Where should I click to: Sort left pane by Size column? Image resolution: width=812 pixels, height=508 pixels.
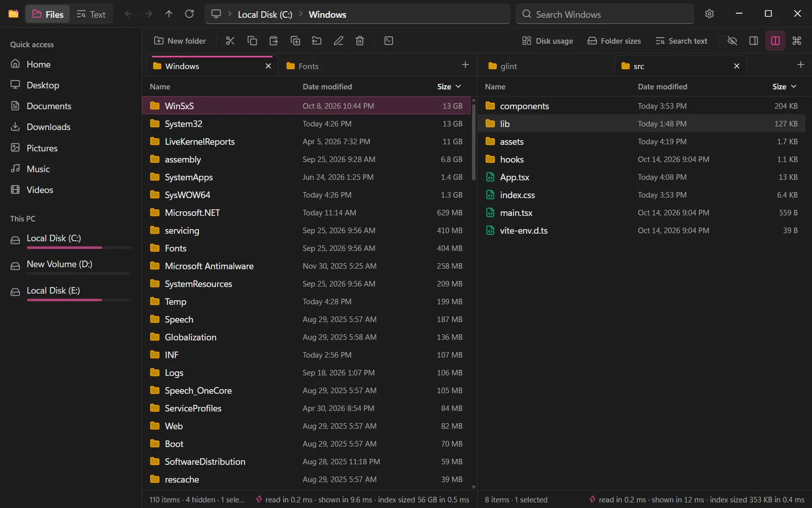tap(449, 86)
